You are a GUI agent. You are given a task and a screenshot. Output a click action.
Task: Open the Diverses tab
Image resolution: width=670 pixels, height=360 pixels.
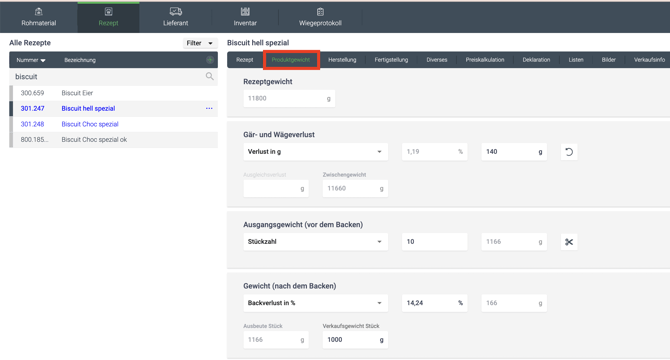point(437,60)
